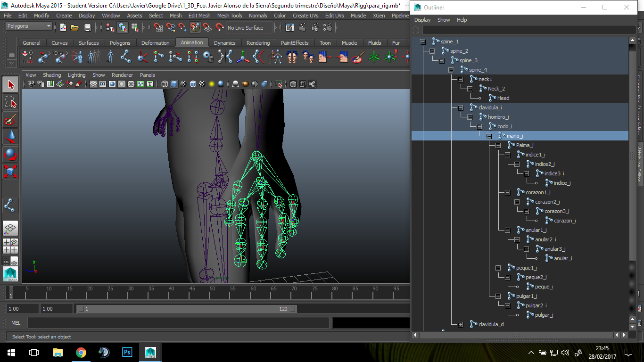Activate the Paint Selection tool
644x362 pixels.
click(x=10, y=120)
